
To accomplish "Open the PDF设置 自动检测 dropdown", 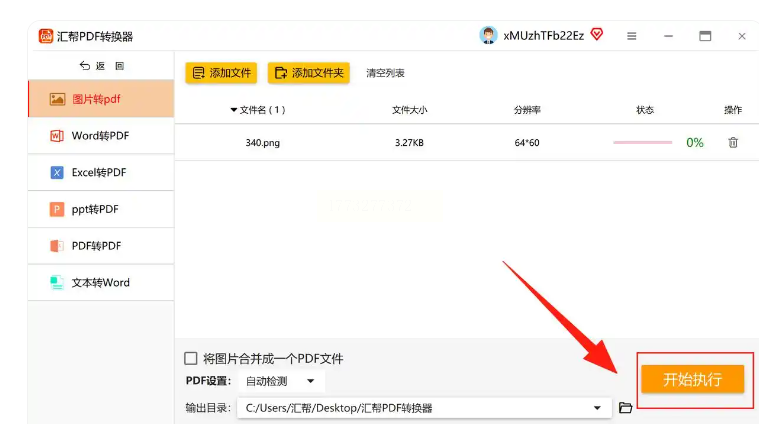I will (281, 381).
